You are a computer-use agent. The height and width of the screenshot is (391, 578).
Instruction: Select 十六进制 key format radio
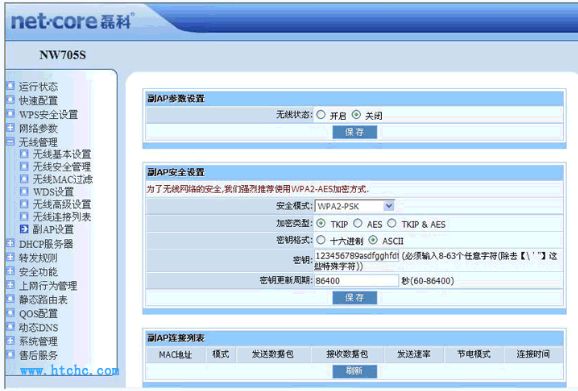pos(321,240)
